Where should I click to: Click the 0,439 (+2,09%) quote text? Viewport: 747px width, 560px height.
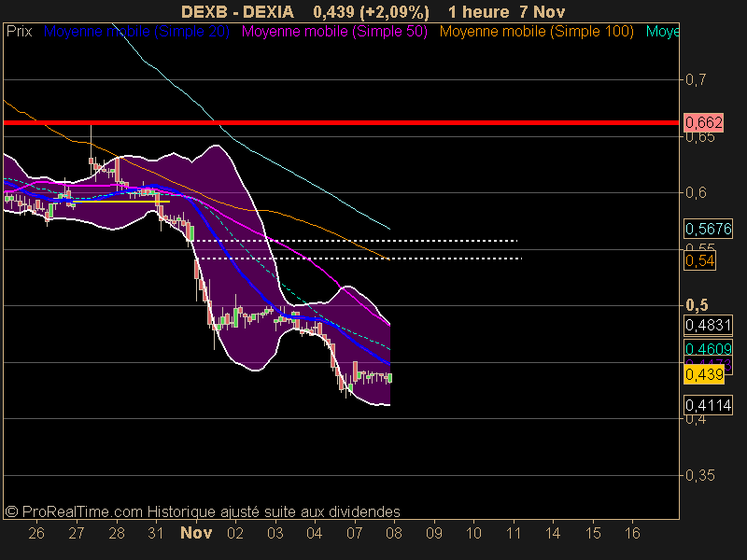371,12
